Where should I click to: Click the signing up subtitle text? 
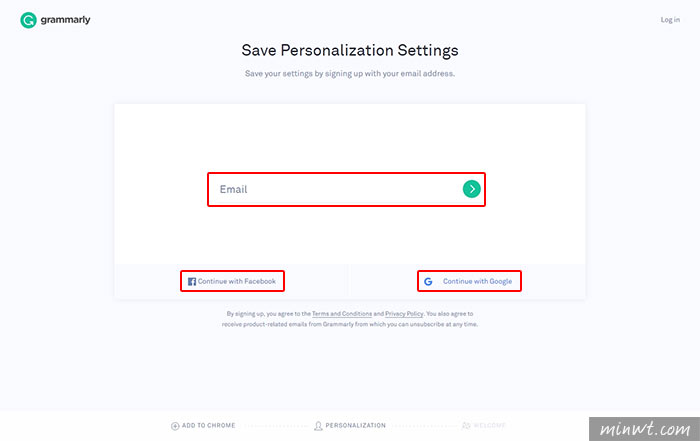350,74
